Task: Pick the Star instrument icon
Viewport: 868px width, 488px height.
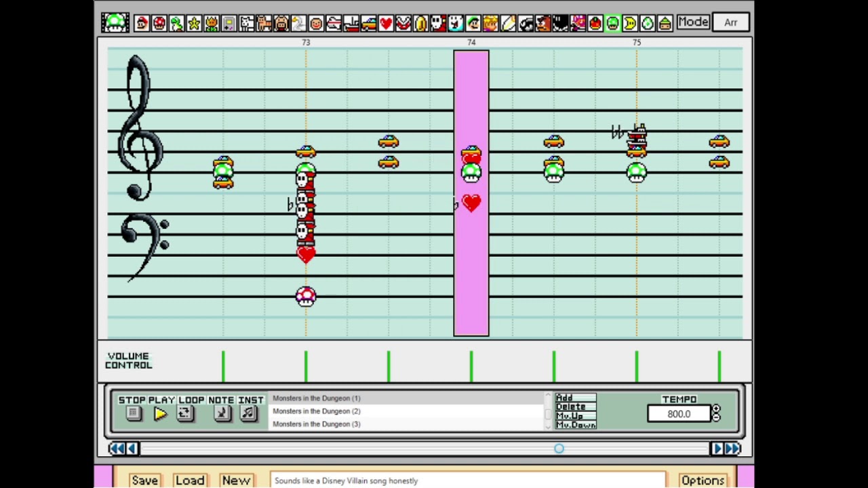Action: (x=194, y=23)
